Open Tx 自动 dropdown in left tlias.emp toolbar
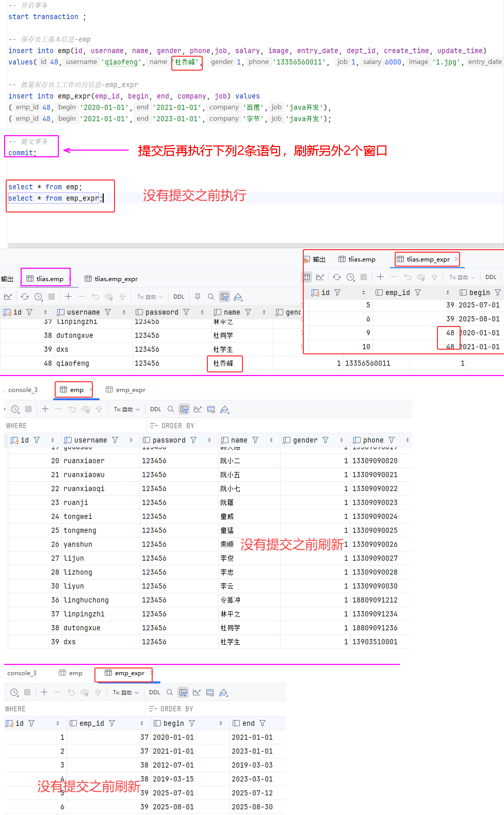This screenshot has width=504, height=815. (150, 297)
